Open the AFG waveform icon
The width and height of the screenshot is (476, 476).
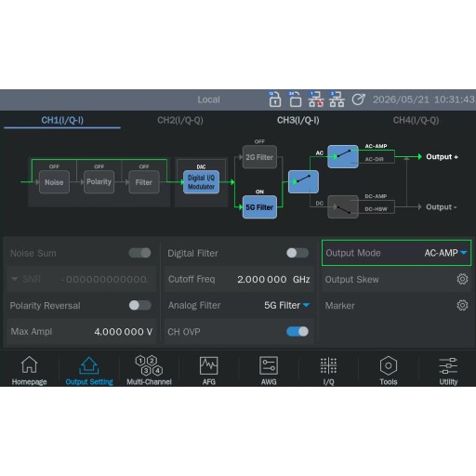pos(209,365)
